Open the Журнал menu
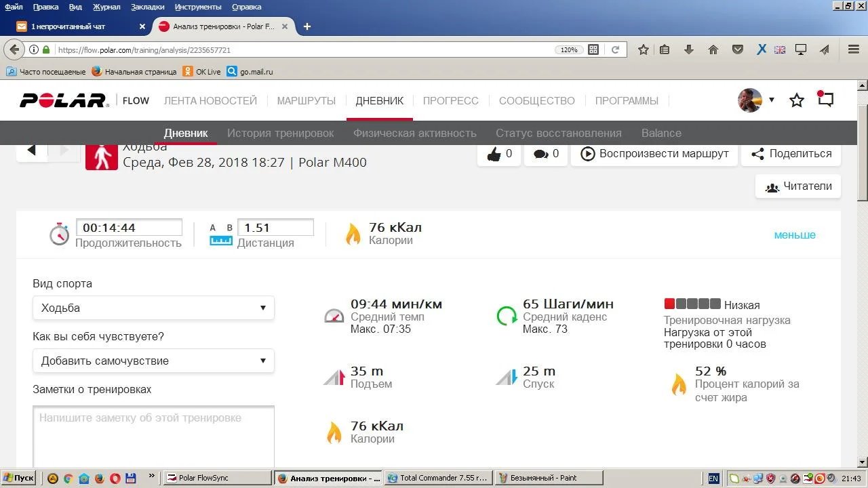The height and width of the screenshot is (488, 868). click(x=106, y=7)
